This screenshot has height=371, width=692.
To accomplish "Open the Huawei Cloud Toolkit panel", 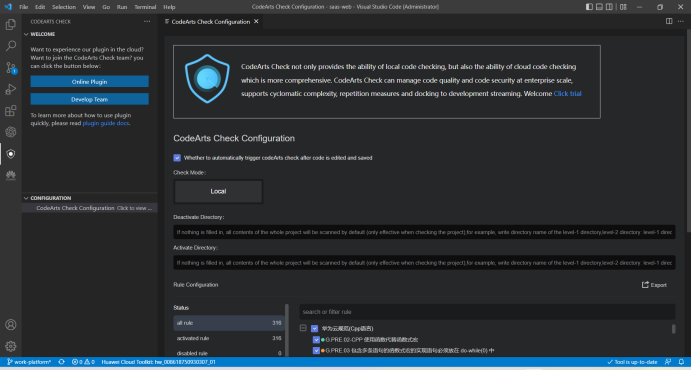I will pyautogui.click(x=11, y=175).
